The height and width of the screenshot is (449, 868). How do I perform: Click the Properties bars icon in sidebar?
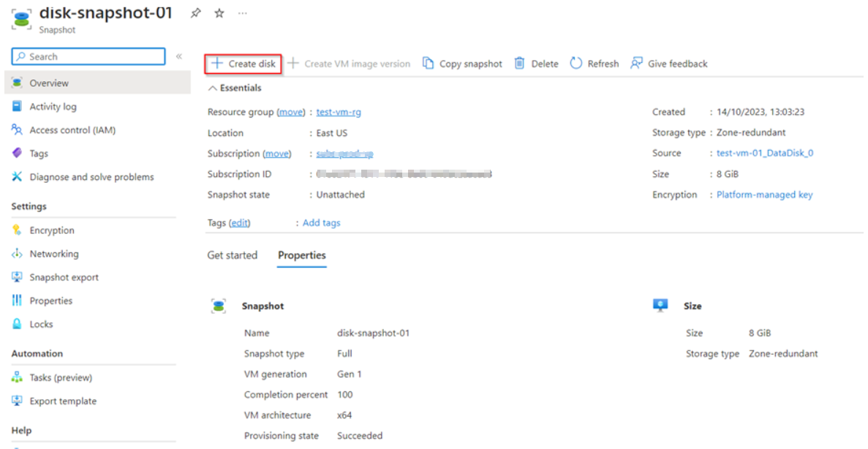click(x=17, y=301)
